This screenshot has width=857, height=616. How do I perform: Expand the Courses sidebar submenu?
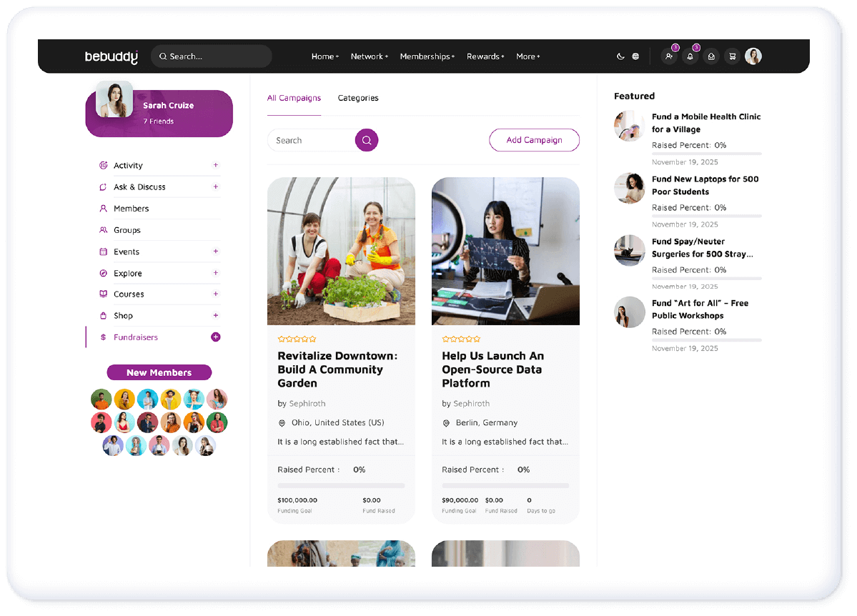215,294
